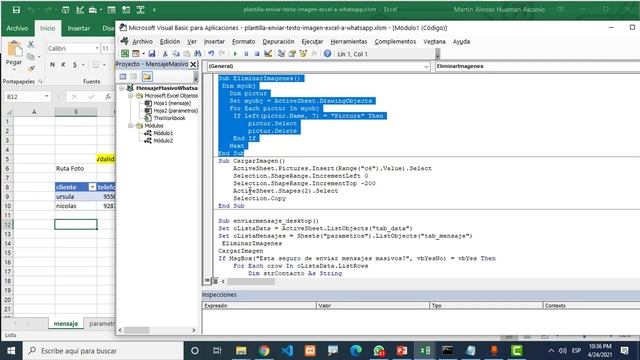Select ThisWorkbook in project tree
The width and height of the screenshot is (640, 360).
[169, 118]
